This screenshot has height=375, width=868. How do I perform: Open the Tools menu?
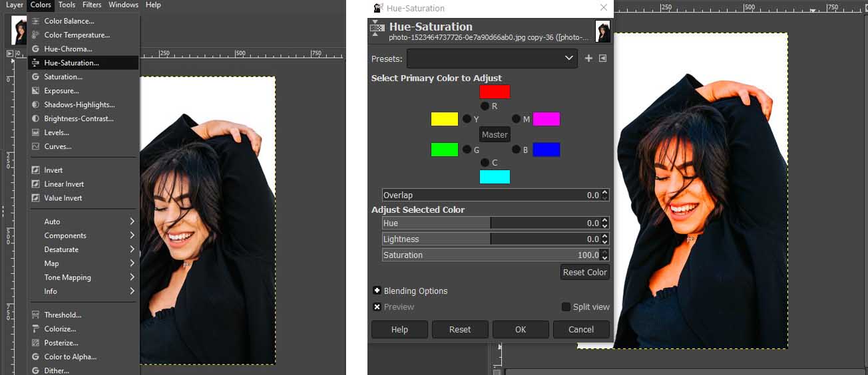pyautogui.click(x=67, y=5)
